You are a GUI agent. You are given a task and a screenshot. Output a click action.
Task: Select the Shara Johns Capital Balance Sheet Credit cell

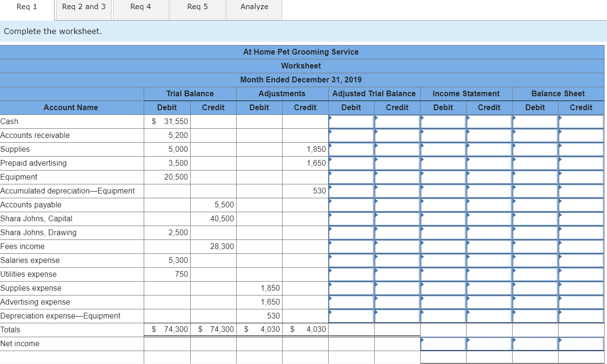tap(581, 218)
